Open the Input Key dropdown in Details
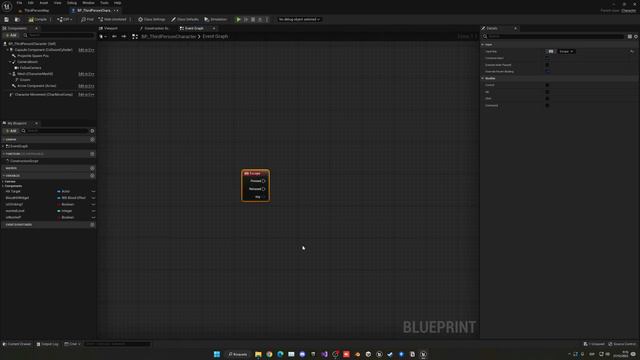 point(567,51)
